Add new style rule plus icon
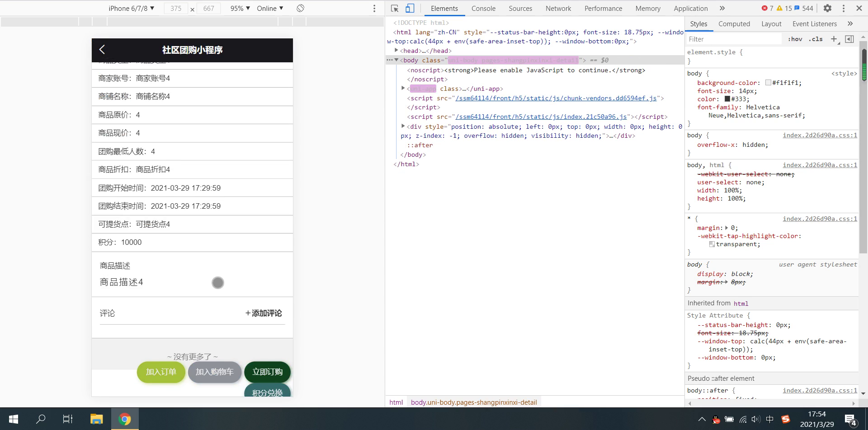This screenshot has height=430, width=868. click(834, 39)
